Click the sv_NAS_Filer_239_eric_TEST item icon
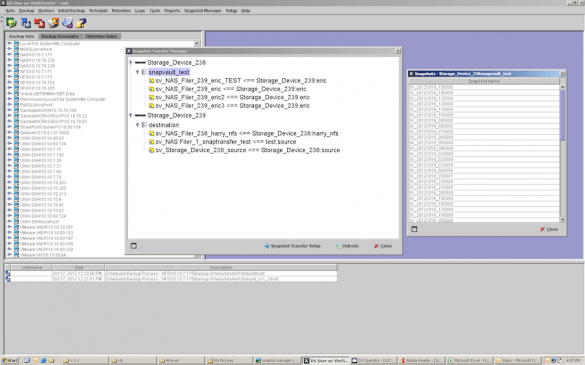This screenshot has width=585, height=365. (151, 81)
